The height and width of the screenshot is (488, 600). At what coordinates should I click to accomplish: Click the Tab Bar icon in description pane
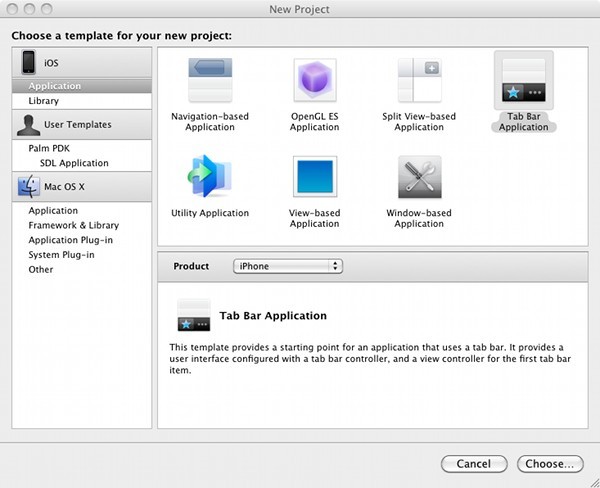(x=194, y=315)
